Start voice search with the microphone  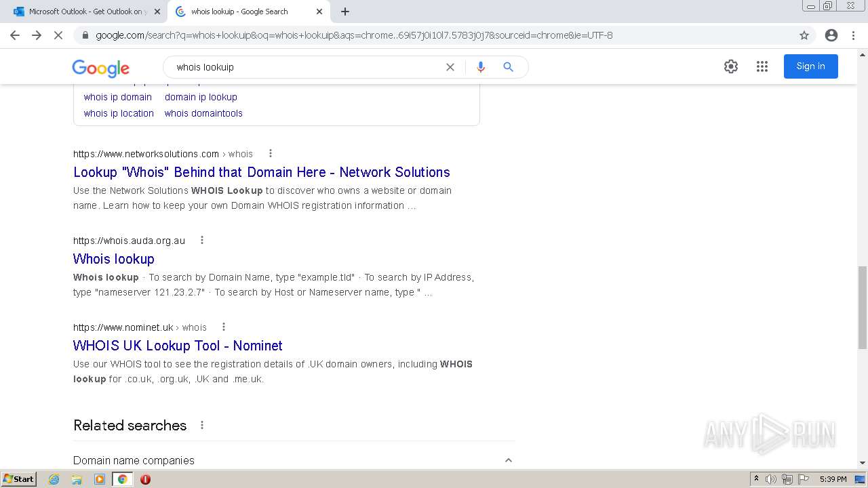(481, 67)
